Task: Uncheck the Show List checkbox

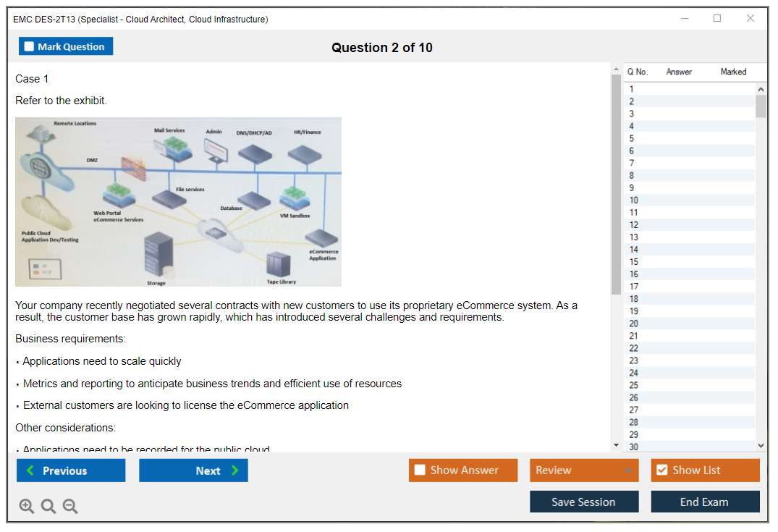Action: coord(661,470)
